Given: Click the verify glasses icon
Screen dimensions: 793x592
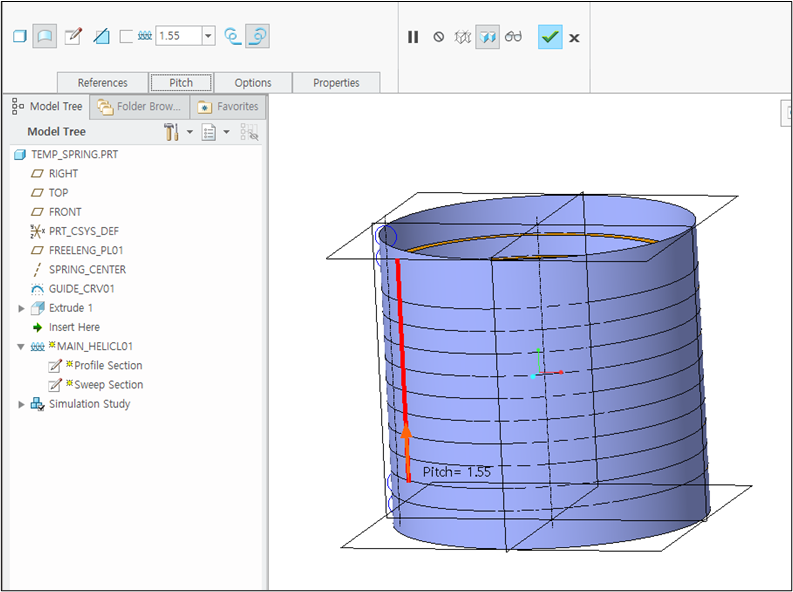Looking at the screenshot, I should pos(513,36).
